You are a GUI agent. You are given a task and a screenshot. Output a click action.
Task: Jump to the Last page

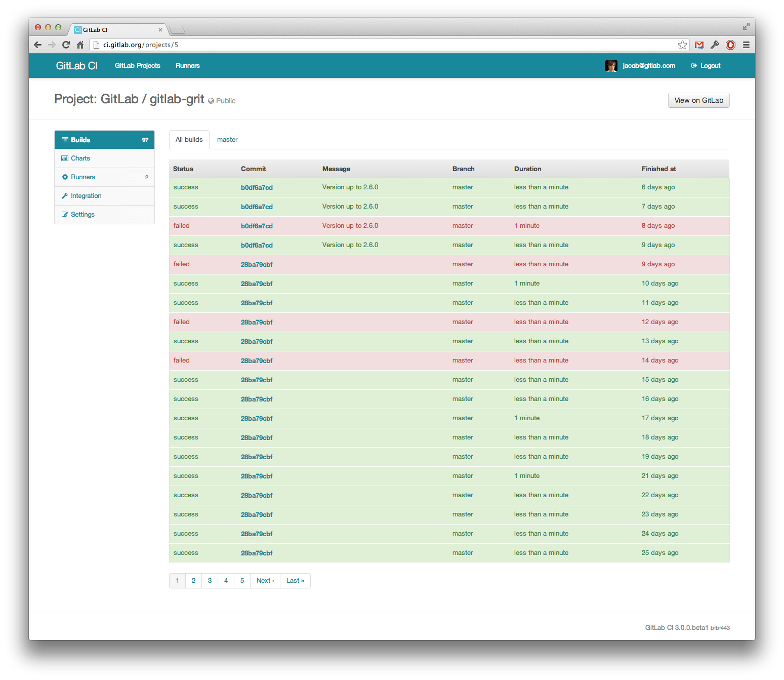click(x=295, y=581)
